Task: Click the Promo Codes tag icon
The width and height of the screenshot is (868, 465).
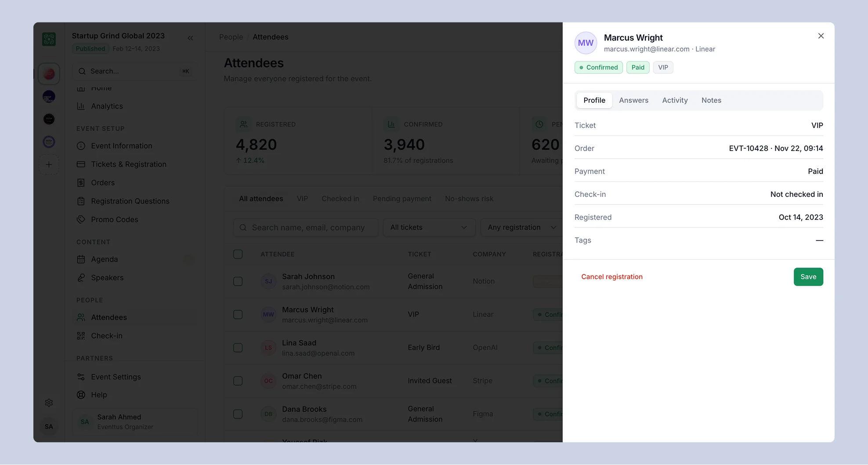Action: [81, 219]
